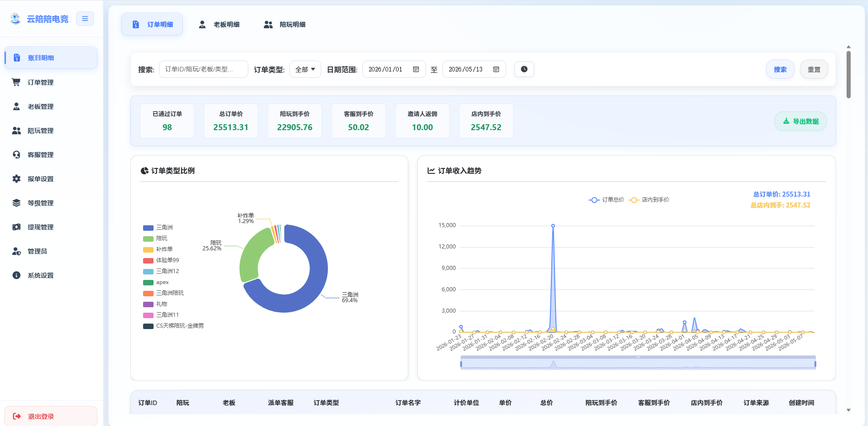Image resolution: width=868 pixels, height=426 pixels.
Task: Click the 云陪陪电竞 logo icon
Action: click(x=15, y=19)
